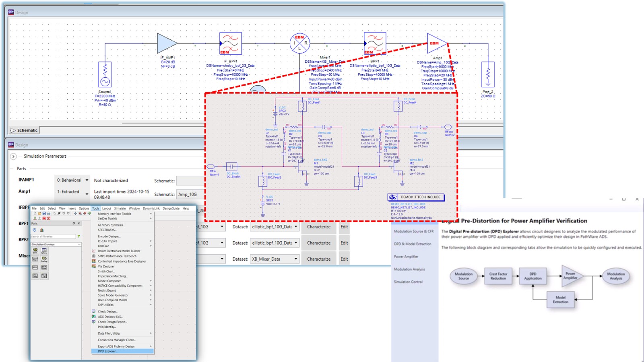Select the Amp1 EBM amplifier symbol
This screenshot has width=644, height=362.
point(437,43)
